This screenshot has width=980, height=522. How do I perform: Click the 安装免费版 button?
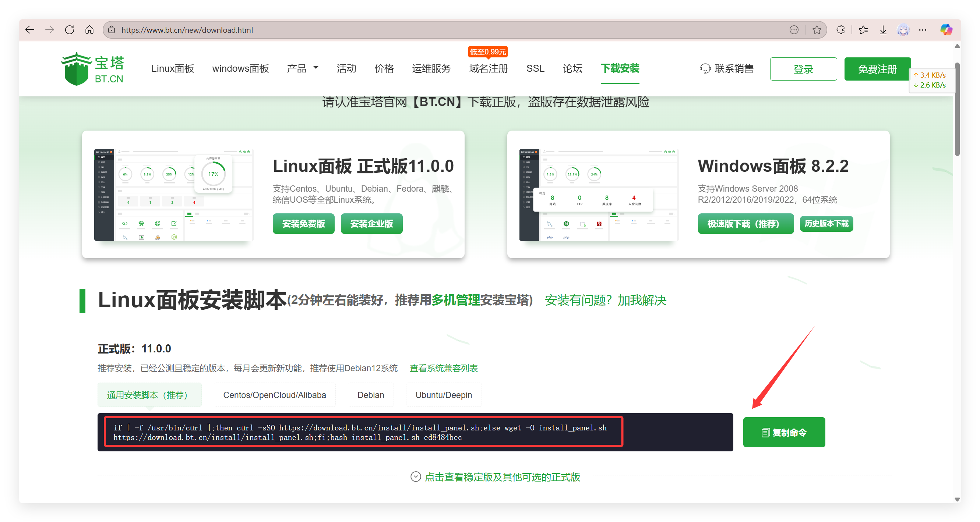point(303,224)
